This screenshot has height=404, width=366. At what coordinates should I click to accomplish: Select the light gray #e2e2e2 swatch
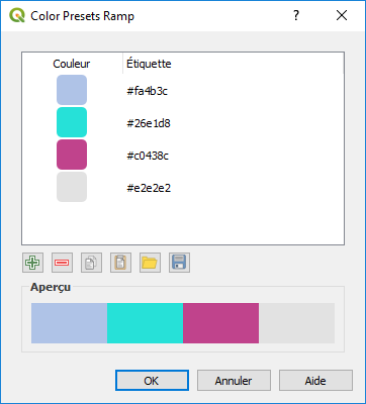click(72, 187)
